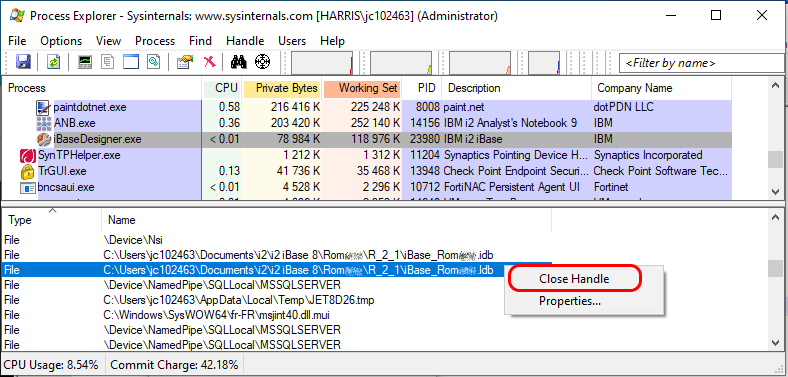The height and width of the screenshot is (377, 788).
Task: Click the Commit Charge status bar entry
Action: tap(174, 364)
